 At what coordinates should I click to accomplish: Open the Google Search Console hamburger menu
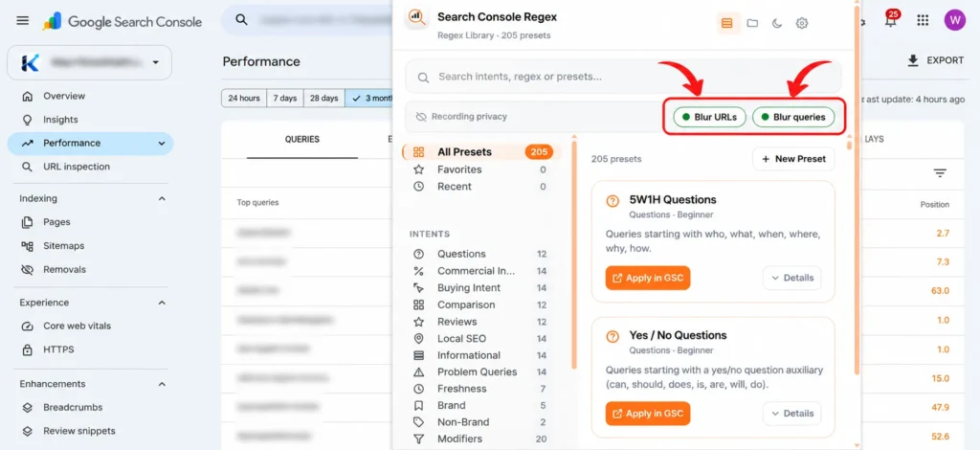[23, 21]
